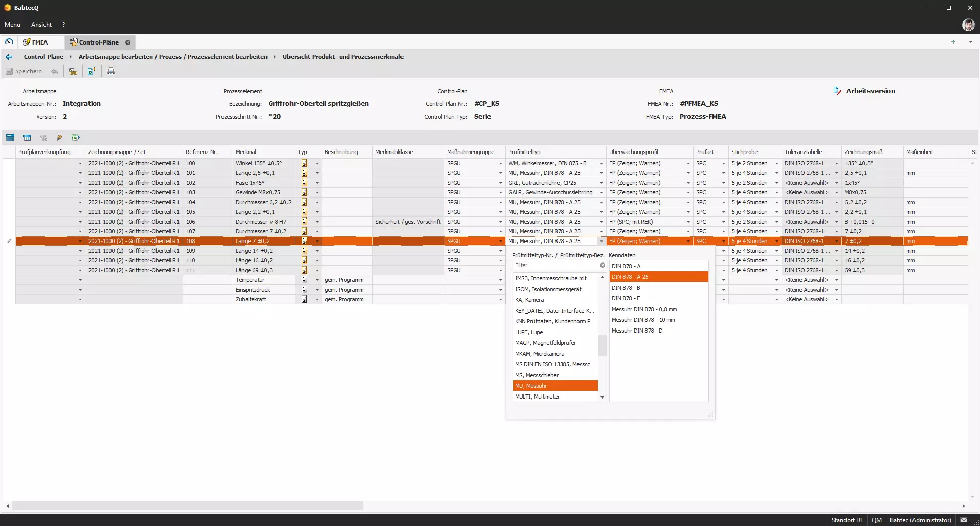Click the add new tab plus icon

[x=953, y=42]
